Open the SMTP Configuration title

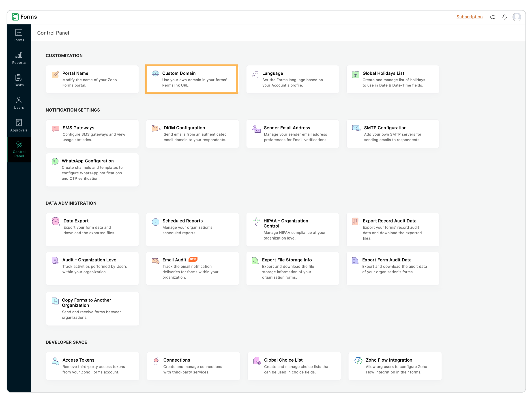[385, 127]
